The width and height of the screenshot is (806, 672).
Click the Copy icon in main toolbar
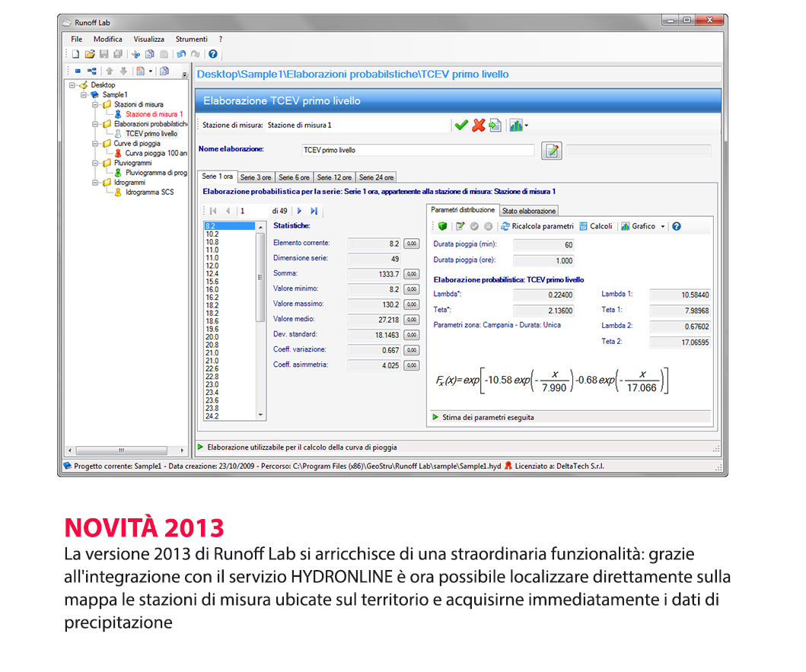point(150,54)
